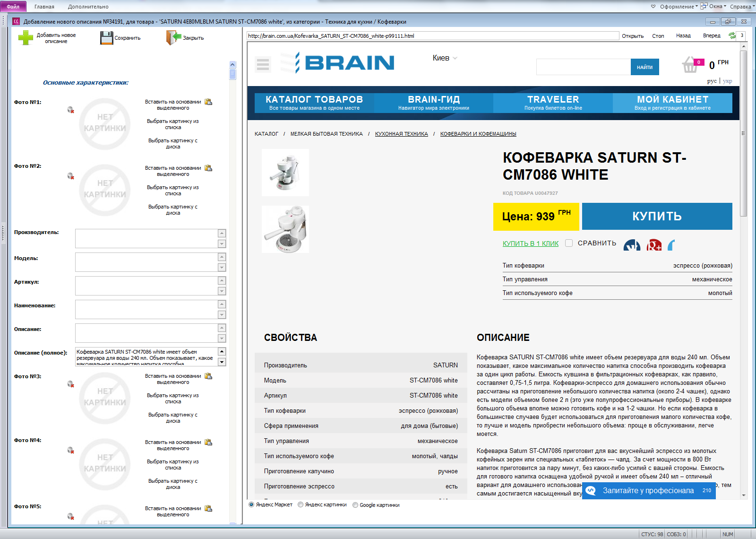Expand the Окна dropdown menu
The width and height of the screenshot is (756, 539).
coord(713,6)
